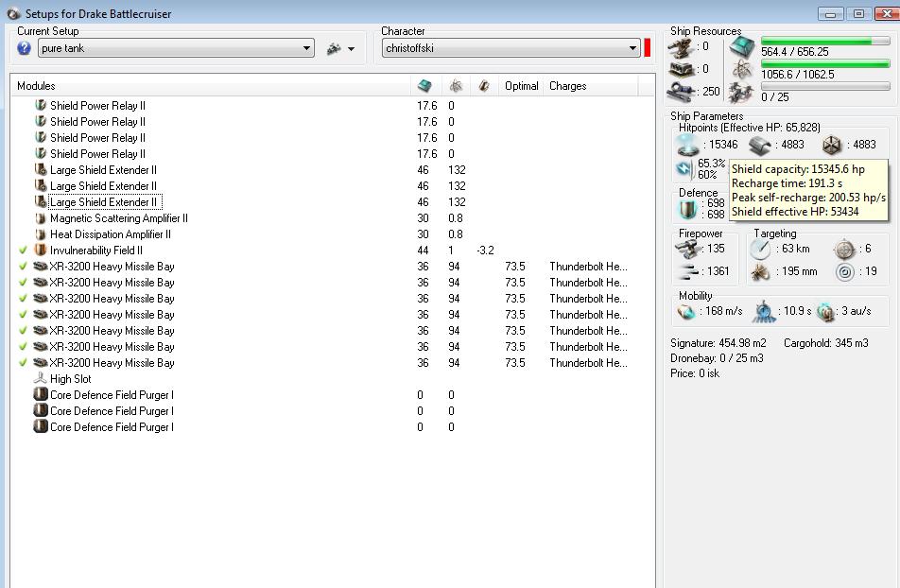Click the shield recharge icon beside 65.3%
The height and width of the screenshot is (588, 900).
(684, 169)
